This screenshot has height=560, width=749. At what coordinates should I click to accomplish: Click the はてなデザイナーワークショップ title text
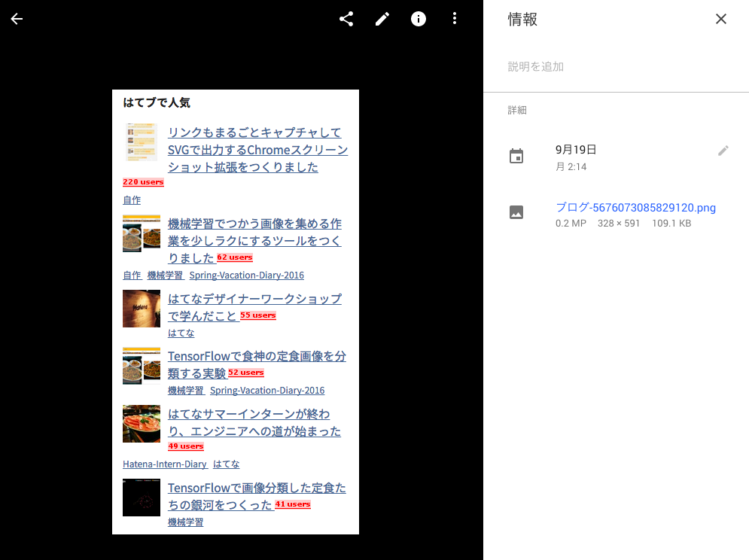(x=254, y=299)
